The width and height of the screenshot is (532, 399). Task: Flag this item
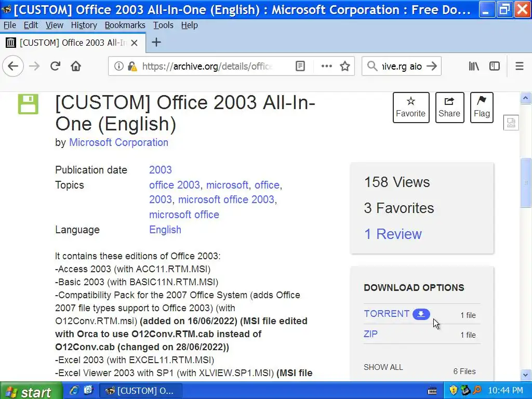pos(482,107)
